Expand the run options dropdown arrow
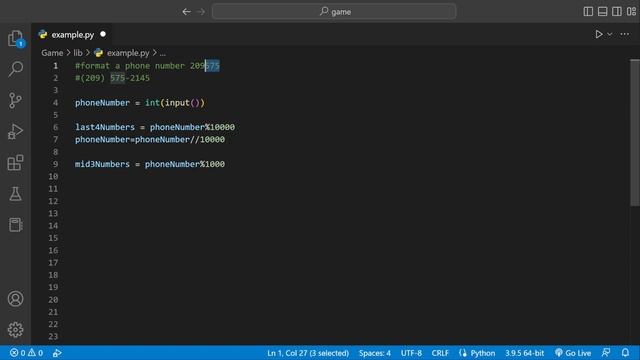 point(609,34)
